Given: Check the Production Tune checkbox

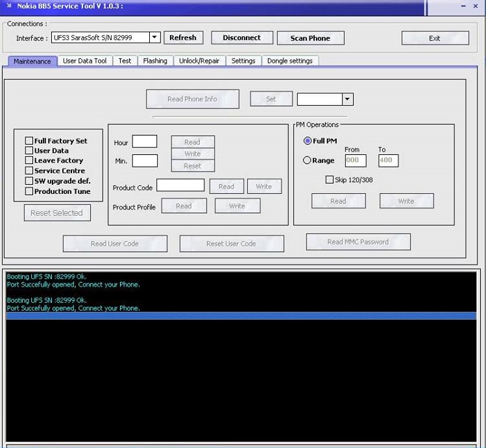Looking at the screenshot, I should (x=29, y=191).
